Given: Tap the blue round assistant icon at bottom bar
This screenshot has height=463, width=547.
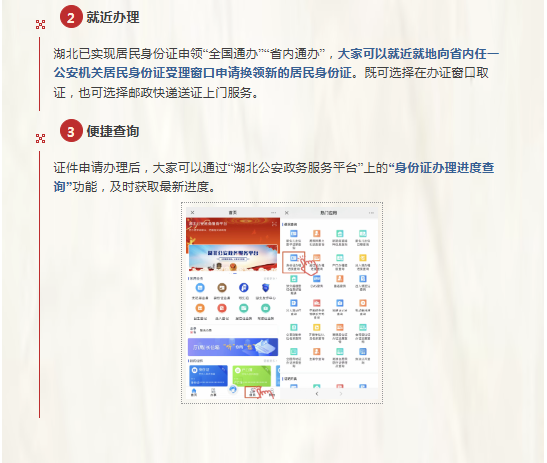Looking at the screenshot, I should point(233,389).
